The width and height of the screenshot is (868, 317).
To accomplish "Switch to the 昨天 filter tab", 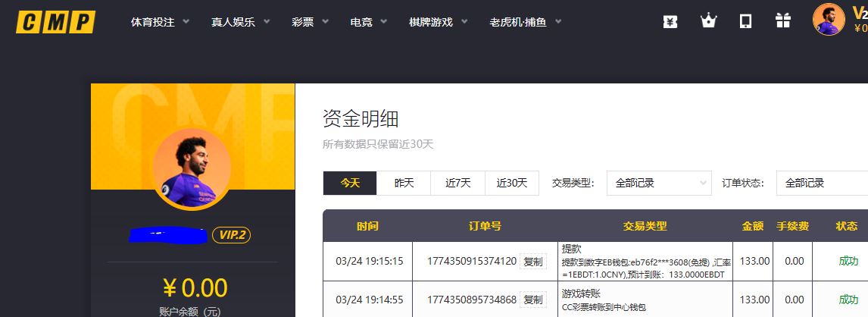I will point(404,183).
